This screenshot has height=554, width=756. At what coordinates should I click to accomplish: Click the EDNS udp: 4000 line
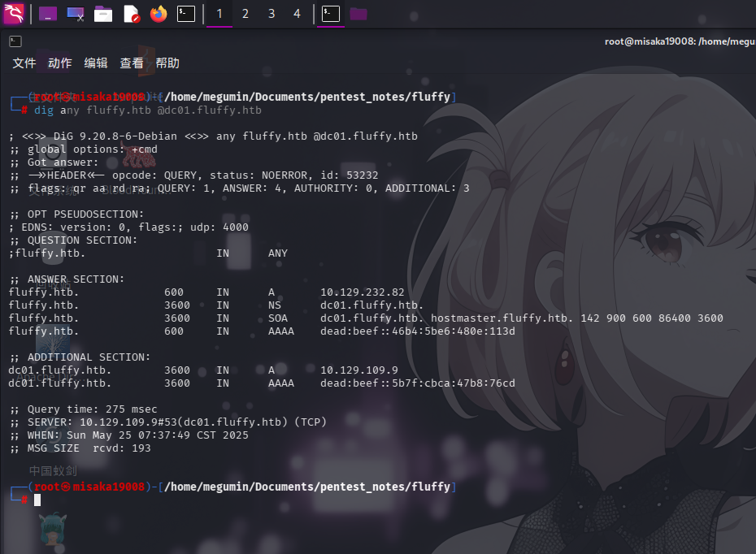(x=128, y=227)
